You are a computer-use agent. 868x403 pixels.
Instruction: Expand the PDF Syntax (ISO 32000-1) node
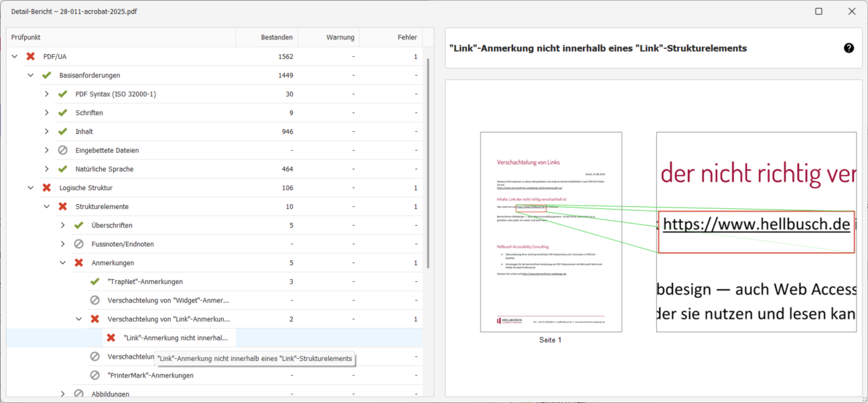47,94
